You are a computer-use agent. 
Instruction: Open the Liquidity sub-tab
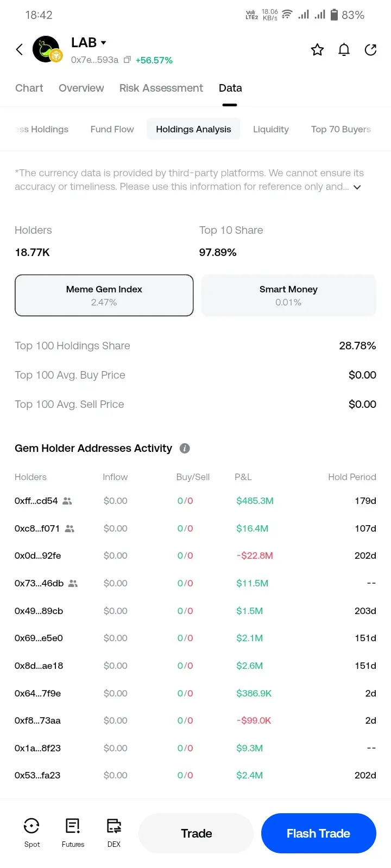[x=271, y=129]
